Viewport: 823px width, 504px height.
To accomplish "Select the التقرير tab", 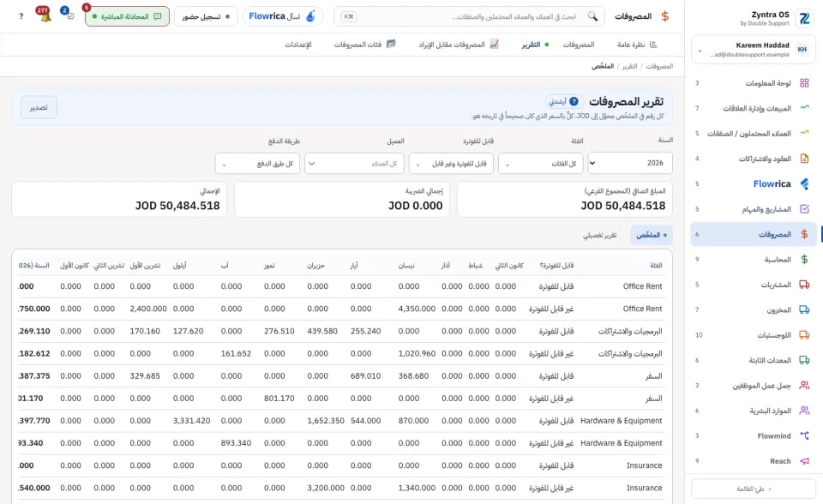I will (x=535, y=45).
